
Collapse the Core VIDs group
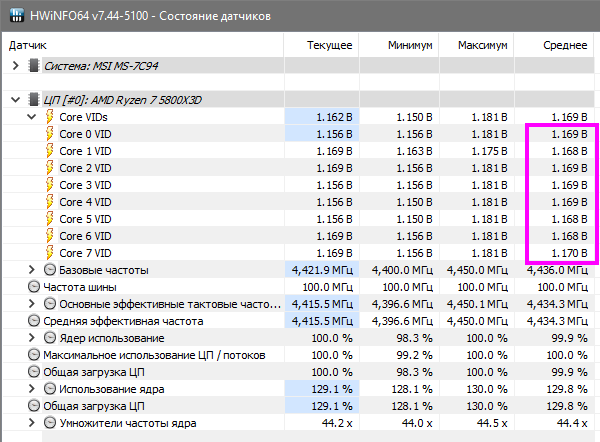coord(32,117)
